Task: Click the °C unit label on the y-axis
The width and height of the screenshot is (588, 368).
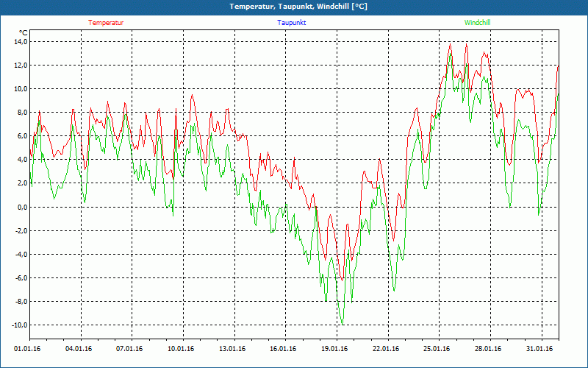Action: pyautogui.click(x=23, y=33)
